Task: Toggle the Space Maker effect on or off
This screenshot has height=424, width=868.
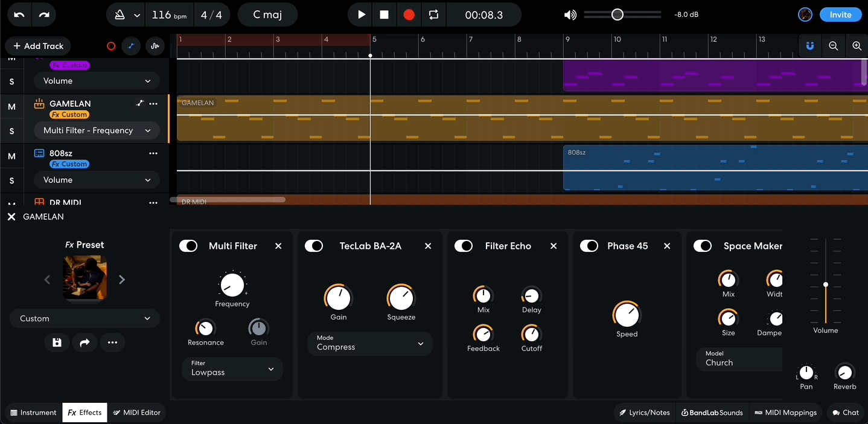Action: [x=702, y=246]
